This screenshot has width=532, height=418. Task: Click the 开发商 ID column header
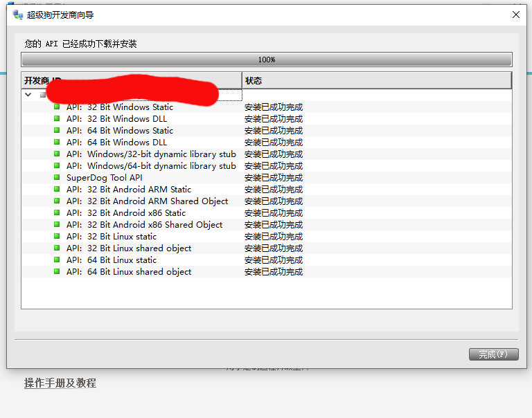132,81
